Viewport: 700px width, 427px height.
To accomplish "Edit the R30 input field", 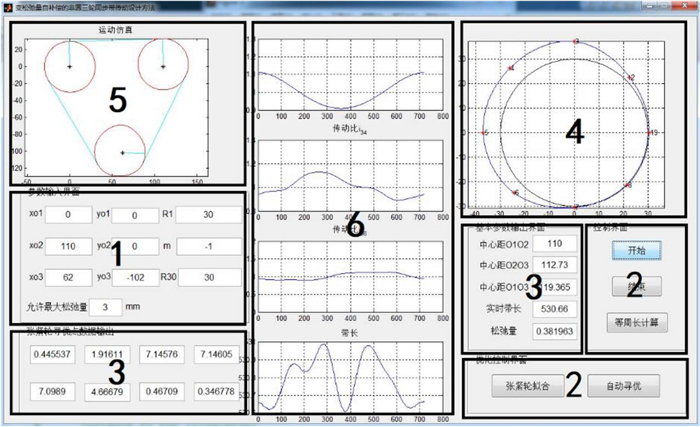I will pos(214,276).
